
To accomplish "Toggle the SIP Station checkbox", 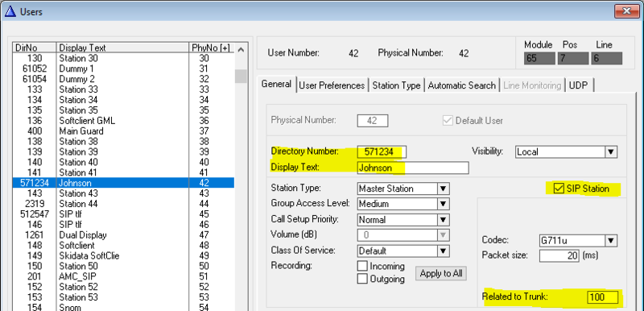I will 559,189.
